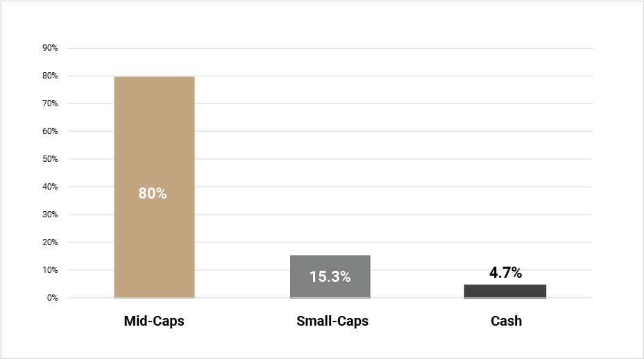Screen dimensions: 644x359
Task: Select the 15.3% data label
Action: (x=330, y=277)
